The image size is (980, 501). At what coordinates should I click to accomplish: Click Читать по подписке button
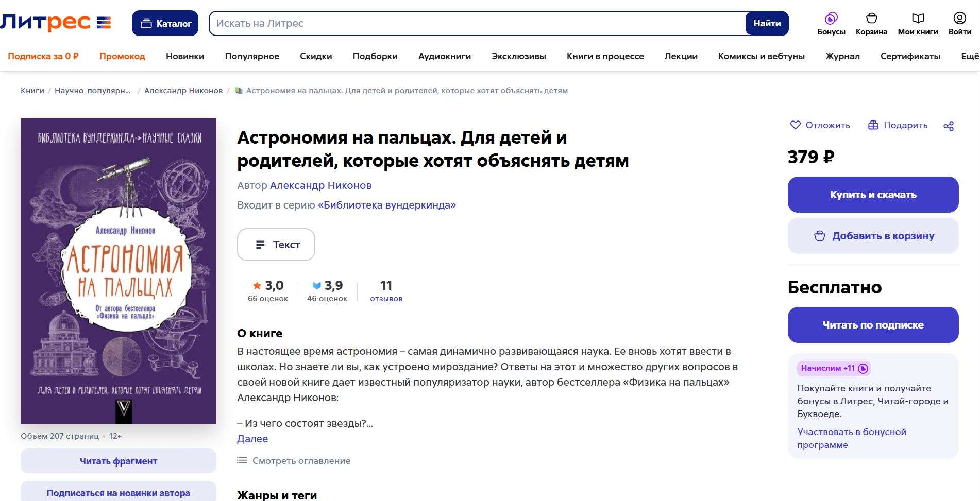pos(873,325)
